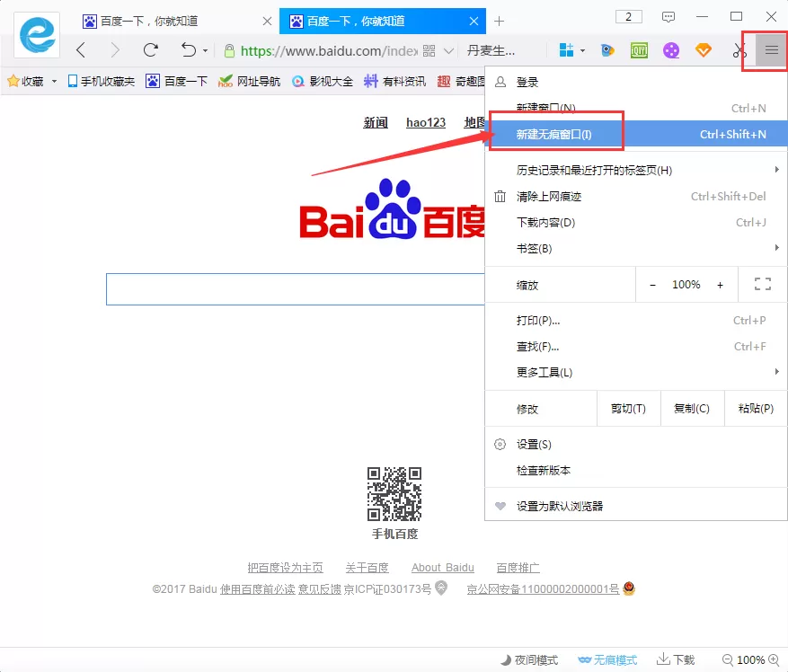Click 把百度设为主页 footer link

coord(285,568)
